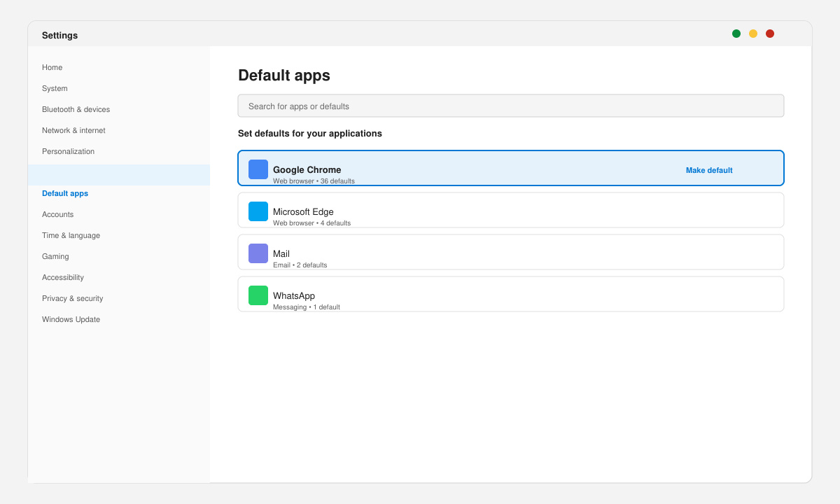Click the 'Web browser • 4 defaults' text
840x504 pixels.
pyautogui.click(x=311, y=223)
